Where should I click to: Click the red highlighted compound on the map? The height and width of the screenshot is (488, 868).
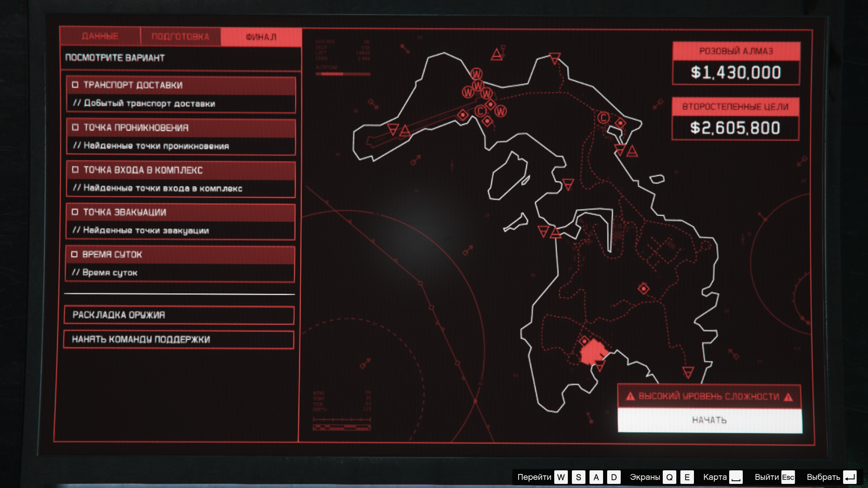[591, 352]
